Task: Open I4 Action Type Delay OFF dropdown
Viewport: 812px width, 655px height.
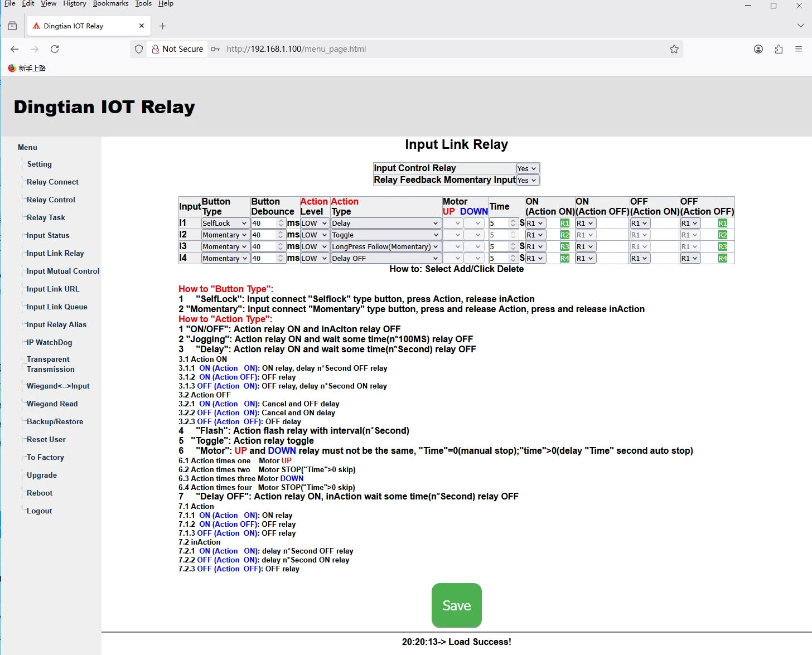Action: pyautogui.click(x=386, y=258)
